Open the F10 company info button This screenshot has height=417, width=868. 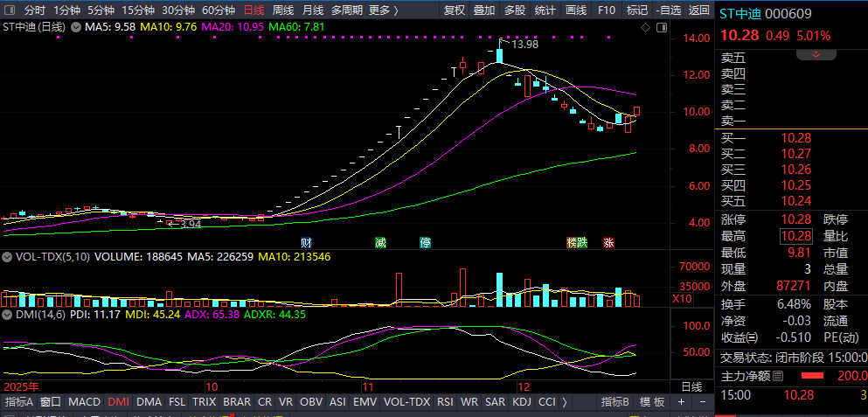point(607,10)
